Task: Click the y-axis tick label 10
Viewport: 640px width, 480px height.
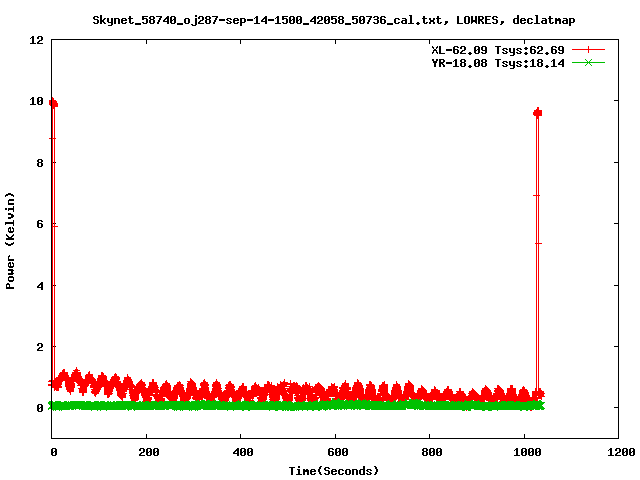Action: (36, 101)
